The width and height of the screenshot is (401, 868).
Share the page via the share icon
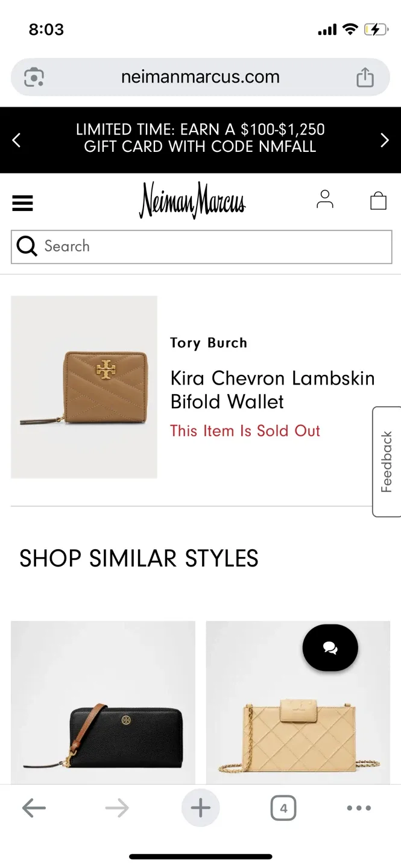366,77
